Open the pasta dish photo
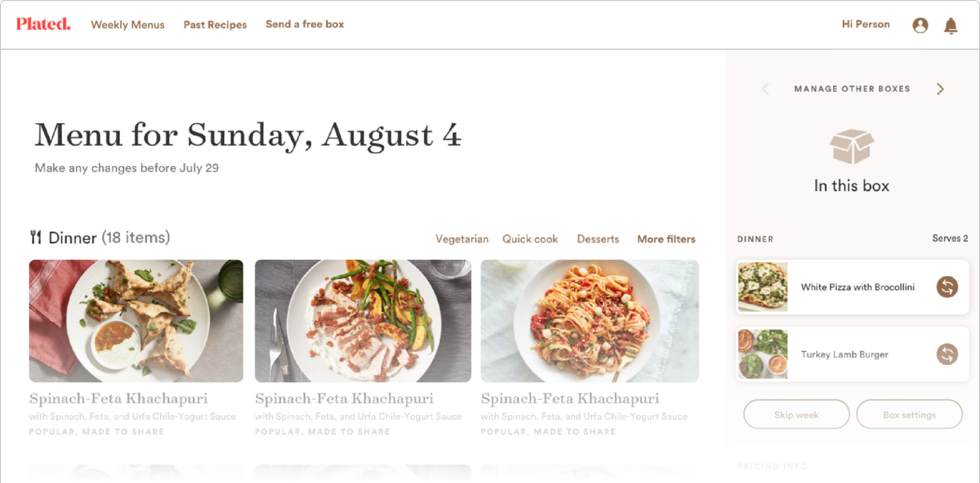980x483 pixels. pos(589,321)
